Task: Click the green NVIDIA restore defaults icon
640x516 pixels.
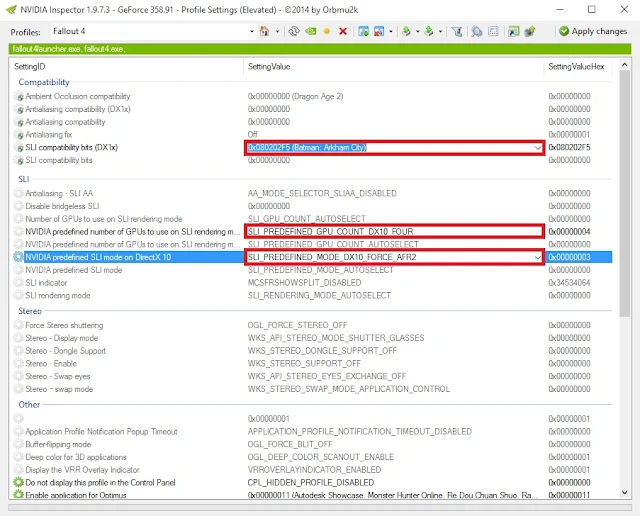Action: (311, 31)
